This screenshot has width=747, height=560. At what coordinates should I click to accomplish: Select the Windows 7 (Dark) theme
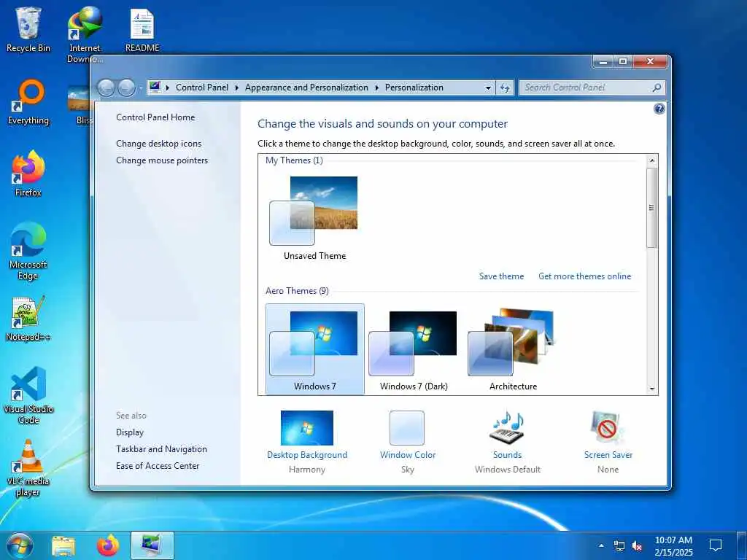[x=414, y=349]
